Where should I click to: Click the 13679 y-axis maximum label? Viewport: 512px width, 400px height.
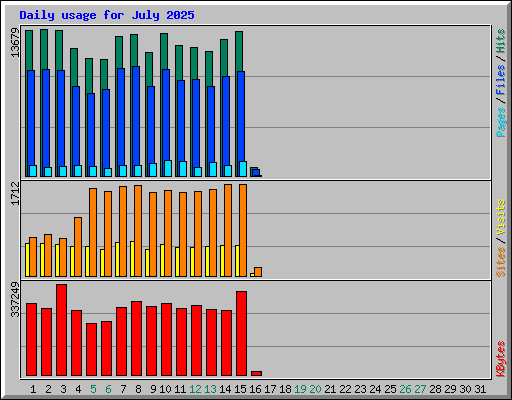pos(15,42)
